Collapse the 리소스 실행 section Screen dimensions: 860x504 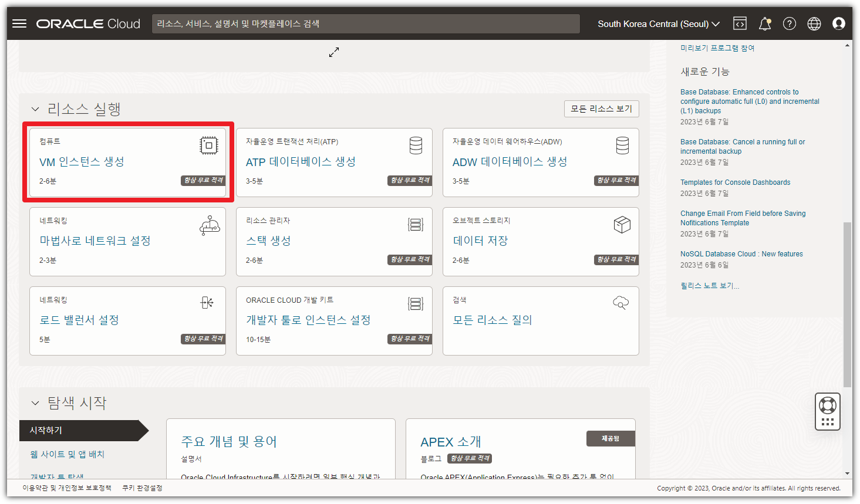click(35, 109)
